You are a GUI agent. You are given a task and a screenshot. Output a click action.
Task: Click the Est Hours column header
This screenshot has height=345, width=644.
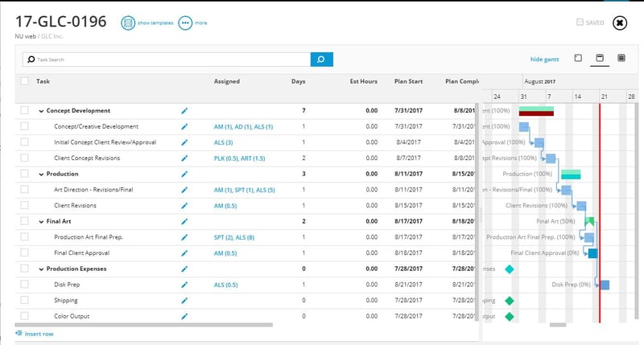tap(364, 81)
